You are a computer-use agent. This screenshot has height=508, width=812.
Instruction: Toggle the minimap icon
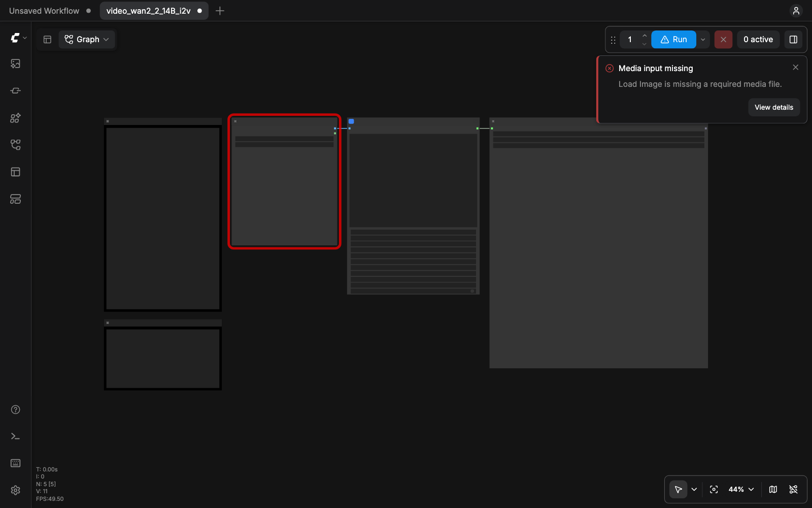pyautogui.click(x=773, y=489)
